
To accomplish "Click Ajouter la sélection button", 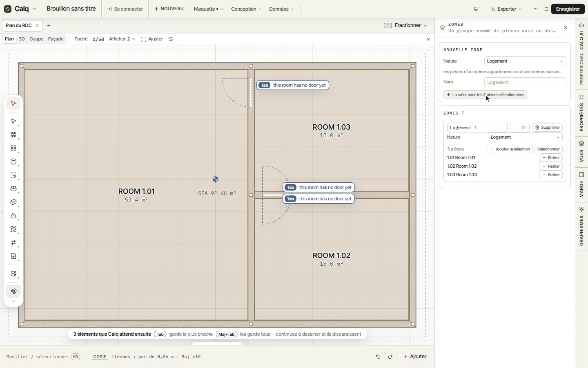I will pyautogui.click(x=510, y=149).
